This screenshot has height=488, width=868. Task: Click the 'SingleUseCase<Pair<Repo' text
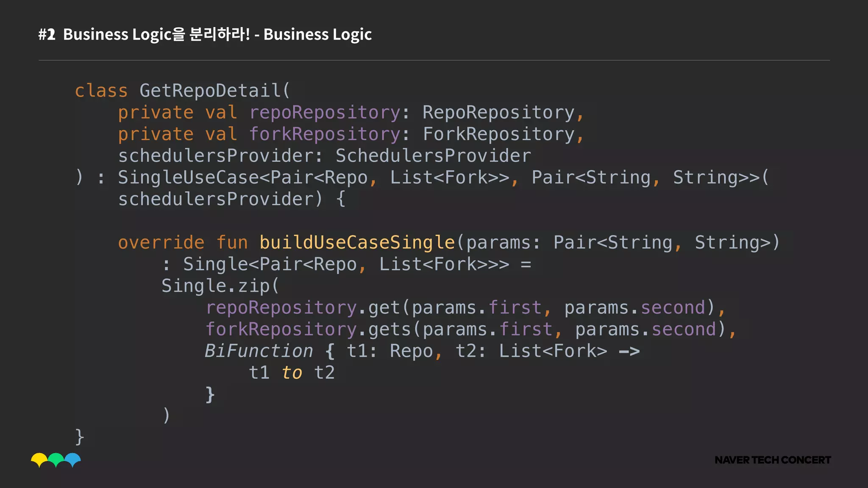[243, 177]
